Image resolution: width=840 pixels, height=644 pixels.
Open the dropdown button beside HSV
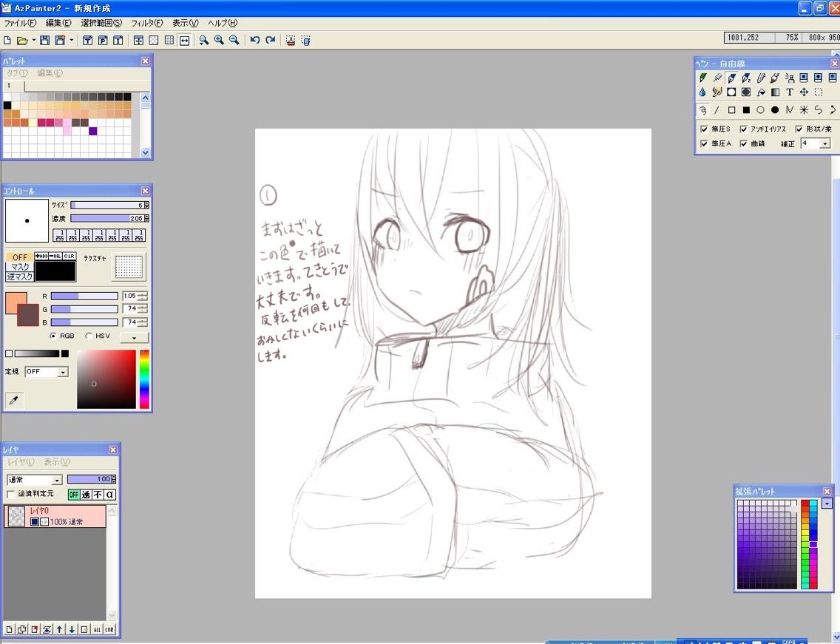pos(134,337)
